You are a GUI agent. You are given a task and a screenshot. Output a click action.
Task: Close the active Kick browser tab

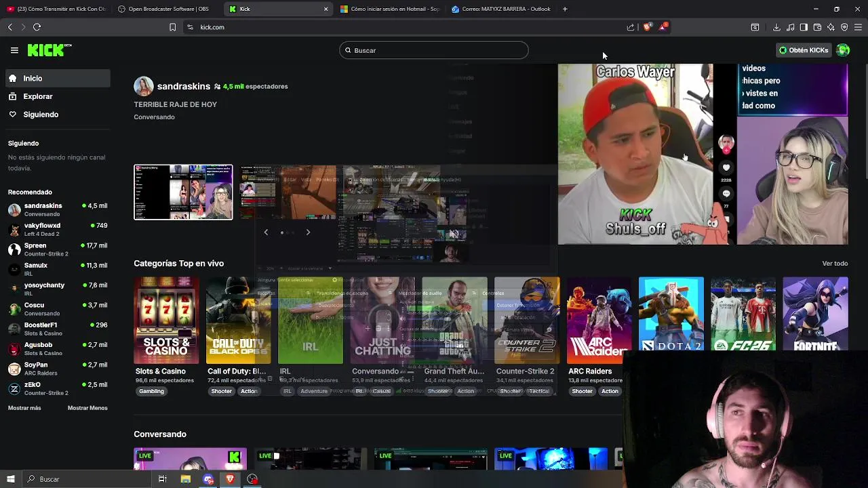click(326, 9)
